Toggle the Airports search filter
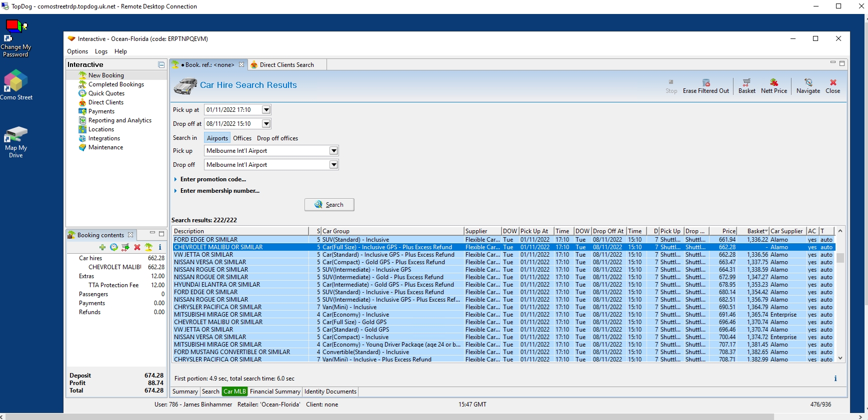Screen dimensions: 868x420 (217, 138)
